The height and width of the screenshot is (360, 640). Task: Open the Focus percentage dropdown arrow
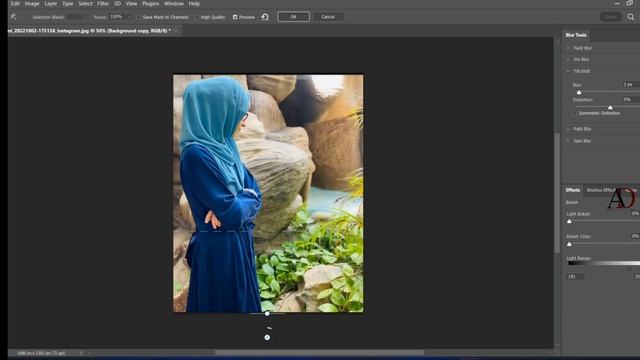(x=129, y=17)
